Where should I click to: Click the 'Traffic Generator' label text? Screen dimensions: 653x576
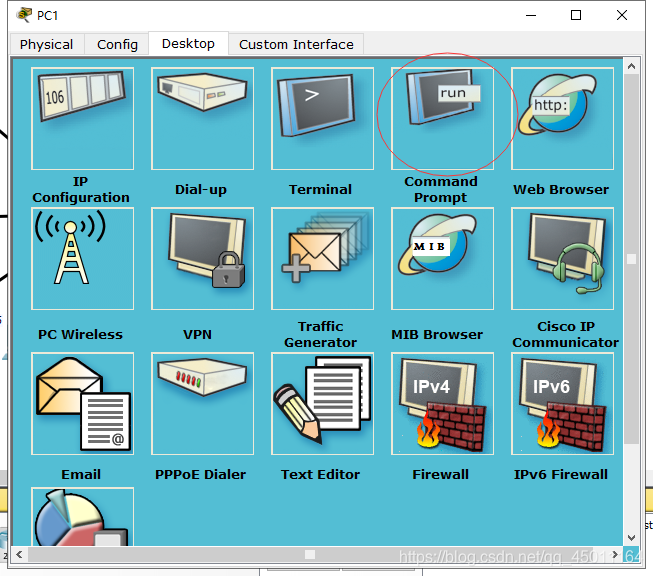point(320,334)
